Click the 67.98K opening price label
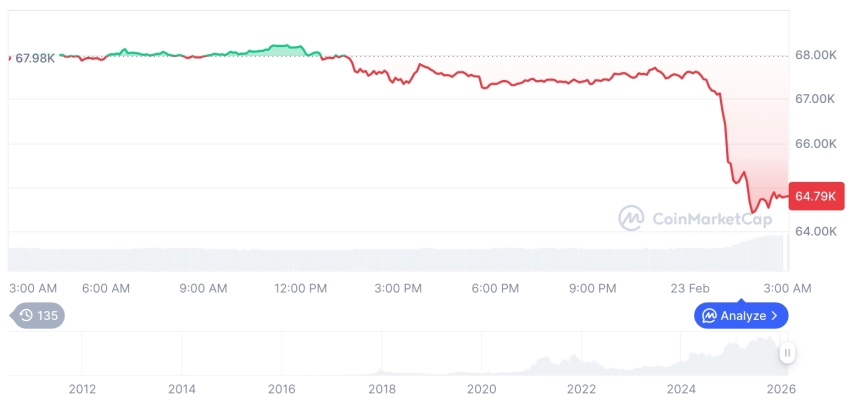860x401 pixels. (36, 58)
